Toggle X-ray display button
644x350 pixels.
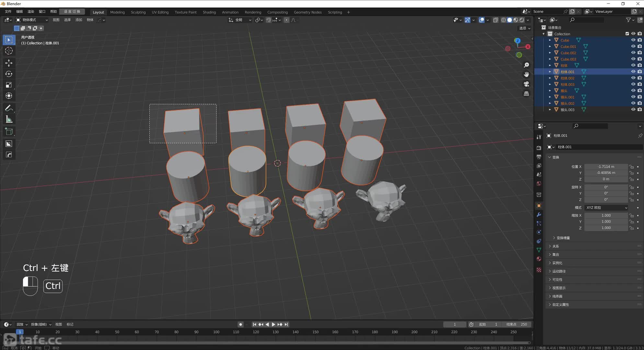pos(495,20)
